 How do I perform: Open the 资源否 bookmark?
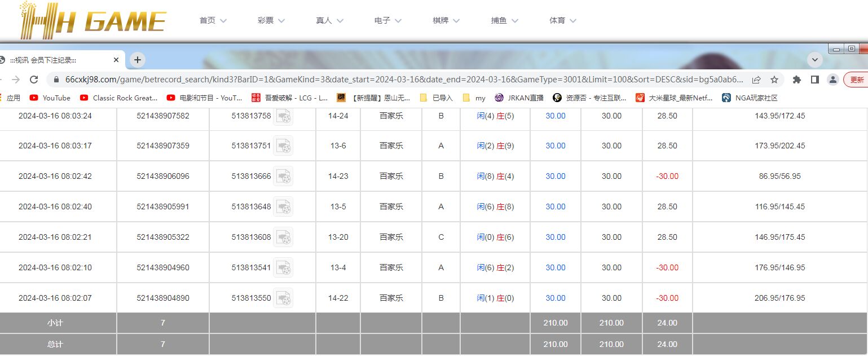coord(590,98)
